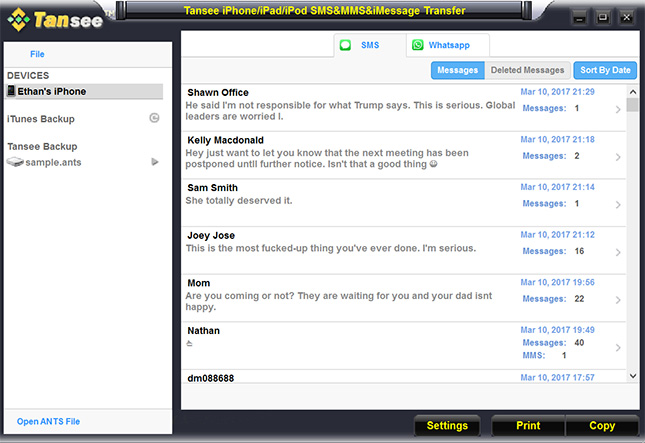The image size is (645, 443).
Task: Click scrollbar down arrow
Action: [633, 376]
